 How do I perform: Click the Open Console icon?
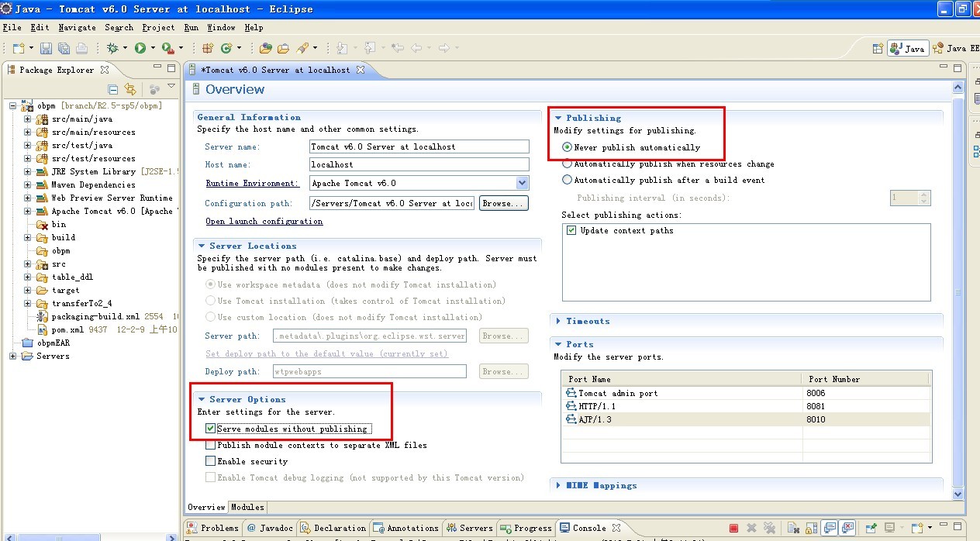coord(917,528)
